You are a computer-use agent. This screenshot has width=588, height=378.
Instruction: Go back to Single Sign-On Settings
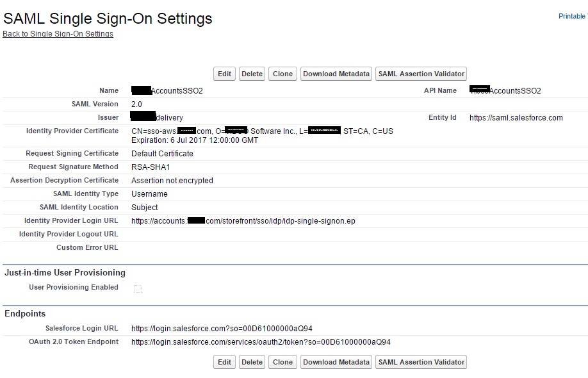click(x=58, y=34)
